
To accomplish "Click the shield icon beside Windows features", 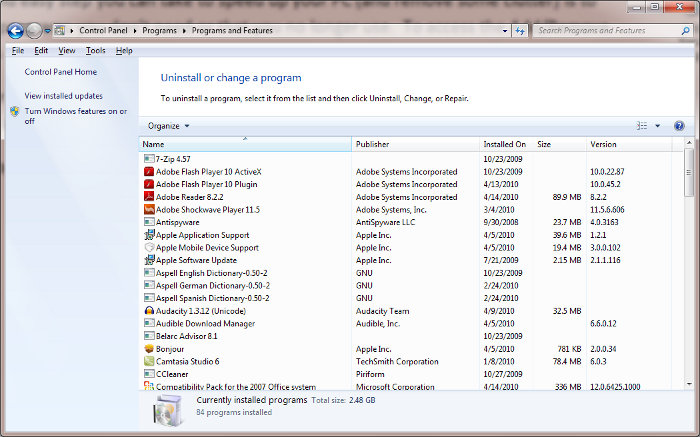I will [x=15, y=111].
